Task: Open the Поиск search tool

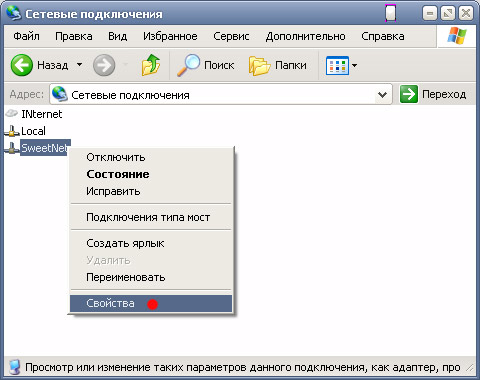Action: (x=205, y=65)
